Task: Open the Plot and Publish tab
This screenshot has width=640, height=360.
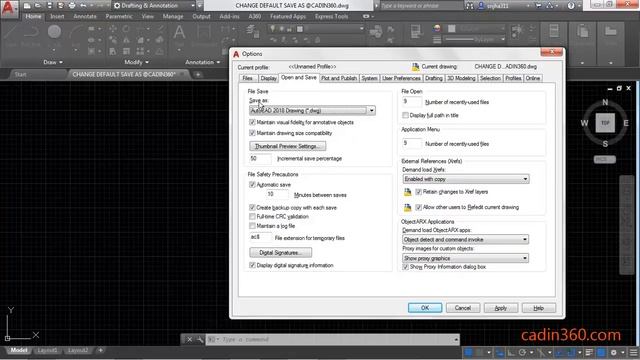Action: [x=339, y=78]
